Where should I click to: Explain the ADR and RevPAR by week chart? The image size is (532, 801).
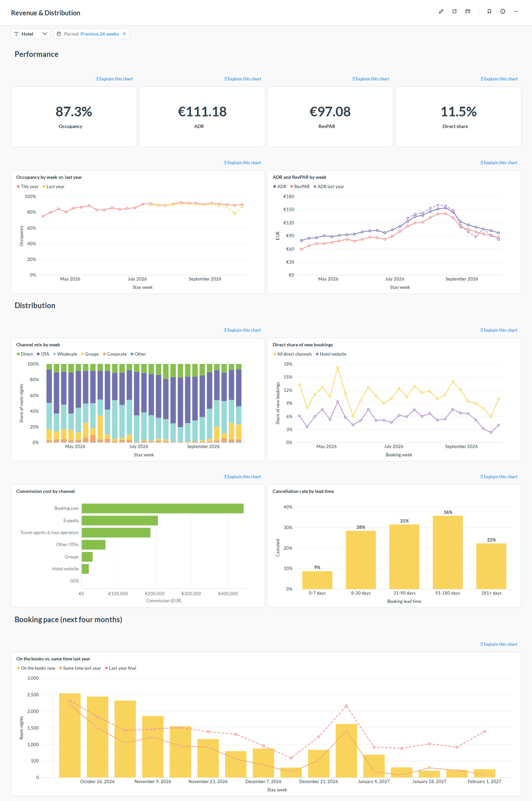point(499,163)
